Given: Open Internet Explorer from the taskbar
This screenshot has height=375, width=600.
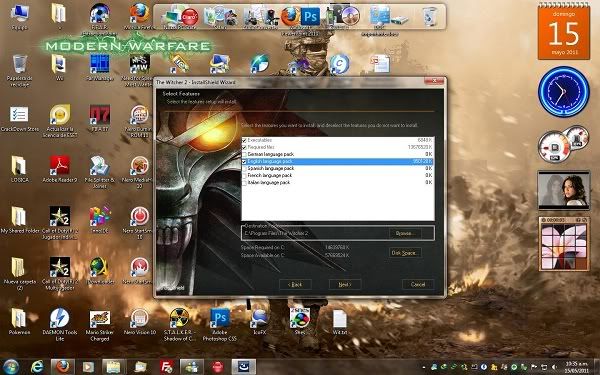Looking at the screenshot, I should [x=37, y=367].
